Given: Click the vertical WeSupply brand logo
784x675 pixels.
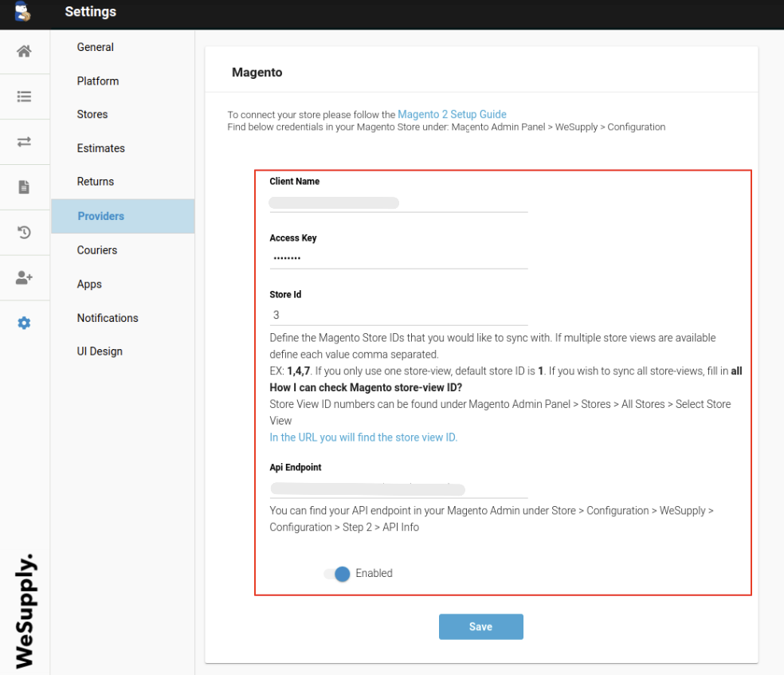Looking at the screenshot, I should (x=25, y=610).
